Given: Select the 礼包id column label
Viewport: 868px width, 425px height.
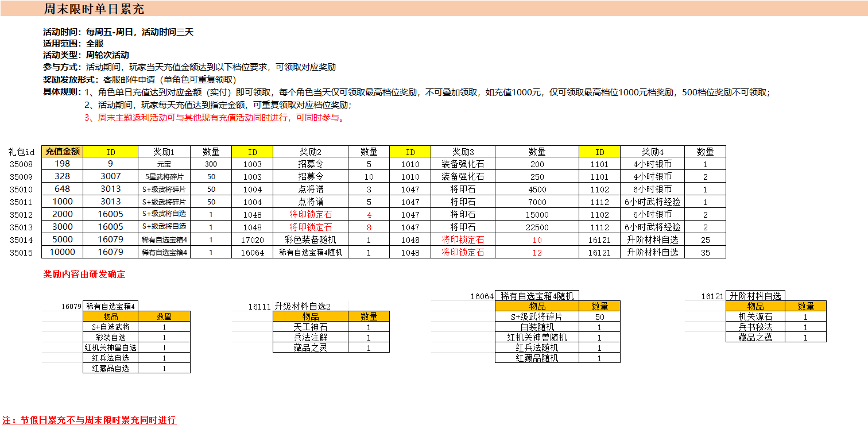Looking at the screenshot, I should point(21,152).
